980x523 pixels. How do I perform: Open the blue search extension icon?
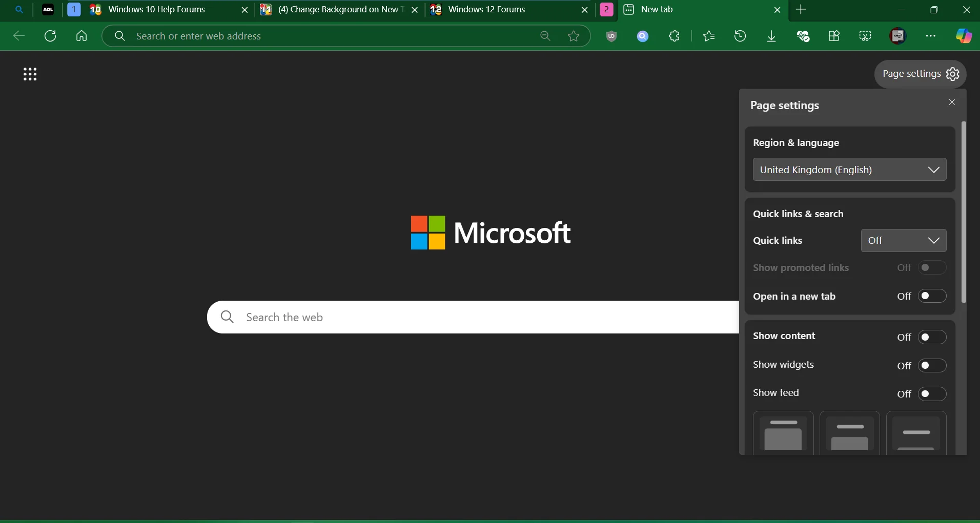[x=643, y=36]
